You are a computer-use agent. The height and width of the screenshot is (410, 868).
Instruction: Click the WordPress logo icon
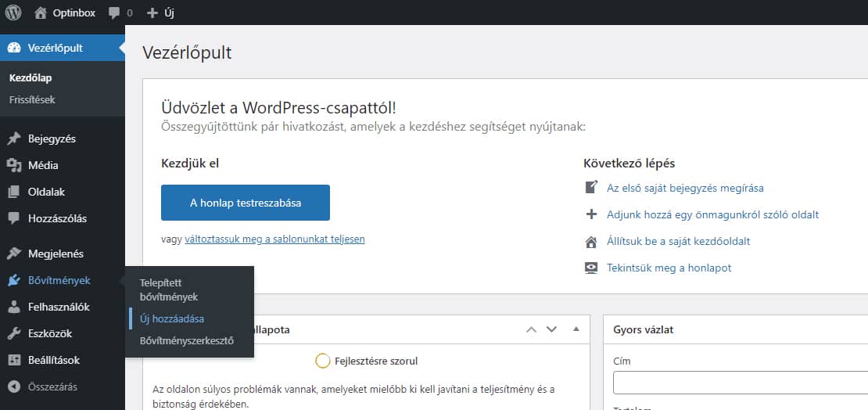pyautogui.click(x=13, y=13)
